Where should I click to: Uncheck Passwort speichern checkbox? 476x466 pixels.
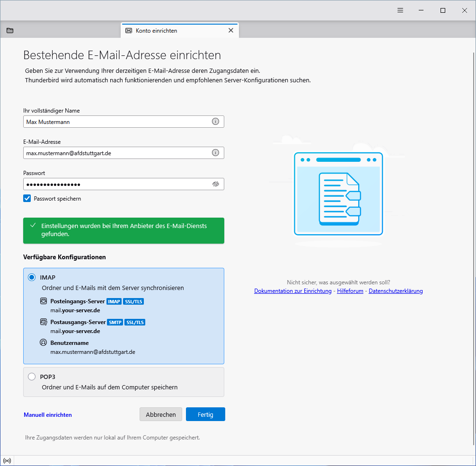point(27,199)
